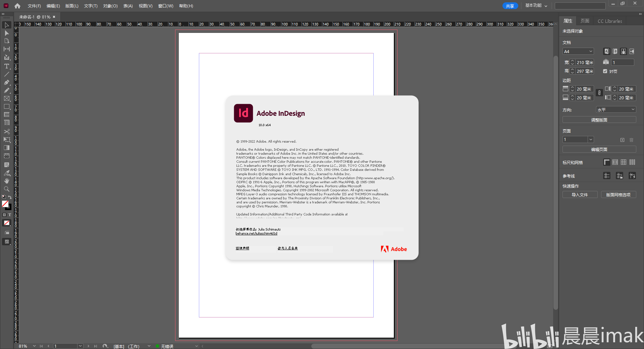Select the Free Transform tool
The image size is (644, 349).
coord(7,140)
